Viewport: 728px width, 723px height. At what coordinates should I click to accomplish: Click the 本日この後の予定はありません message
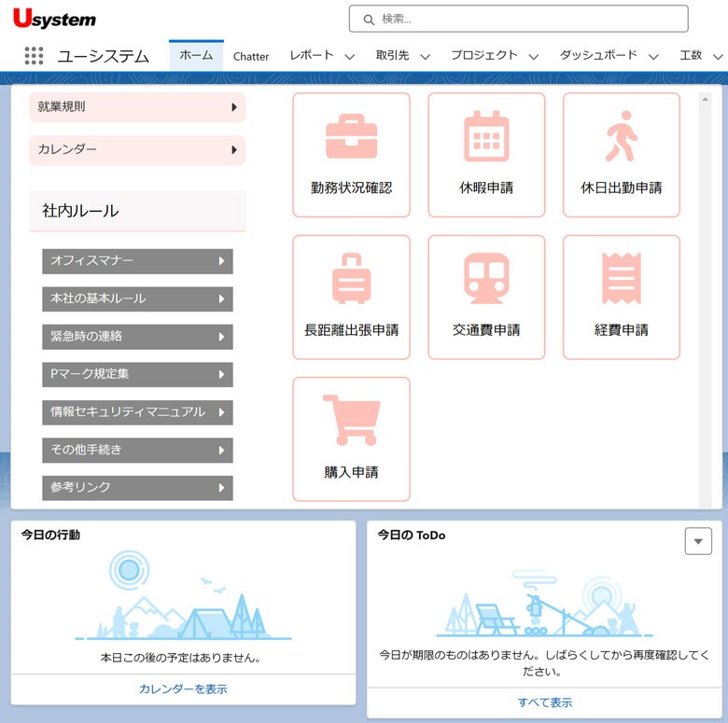(181, 658)
